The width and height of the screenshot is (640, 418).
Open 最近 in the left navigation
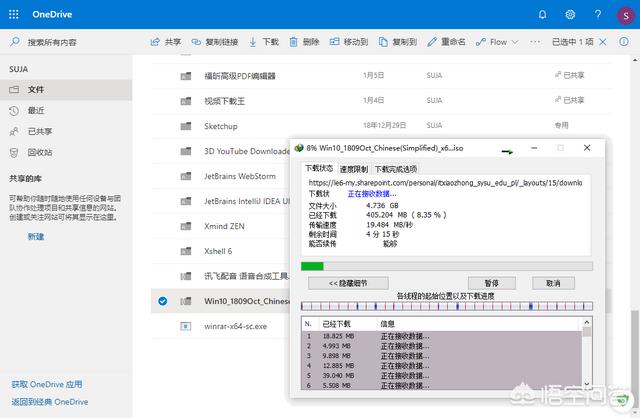pos(66,111)
